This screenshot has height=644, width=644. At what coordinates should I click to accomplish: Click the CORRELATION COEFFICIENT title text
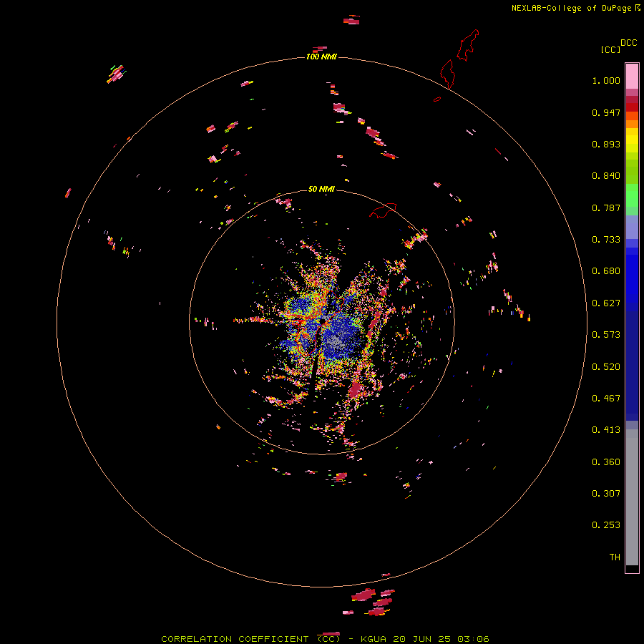coord(235,639)
